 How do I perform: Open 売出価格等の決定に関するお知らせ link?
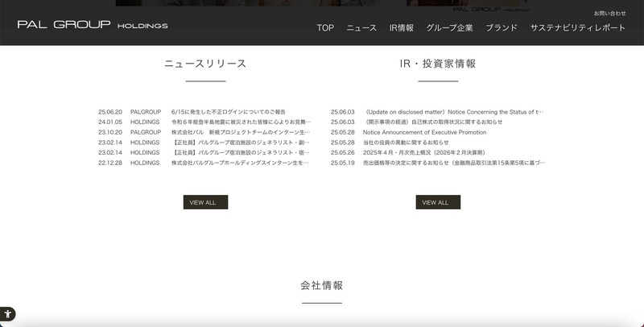tap(454, 163)
